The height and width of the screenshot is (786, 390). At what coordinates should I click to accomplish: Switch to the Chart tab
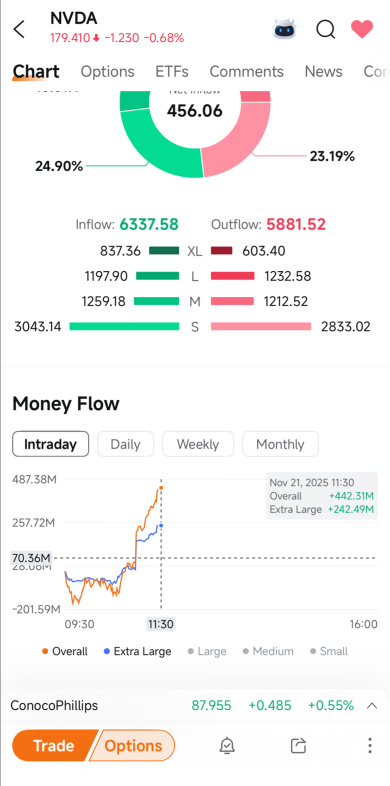(x=36, y=72)
